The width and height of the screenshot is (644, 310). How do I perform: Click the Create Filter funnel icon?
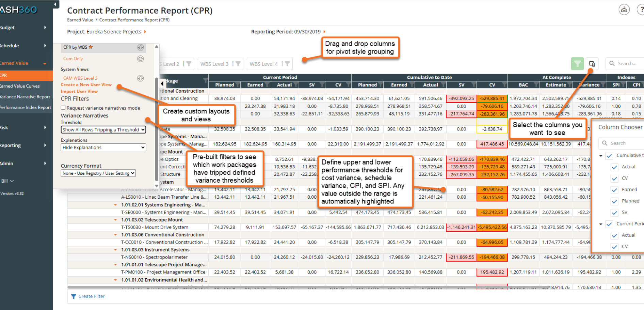tap(74, 296)
